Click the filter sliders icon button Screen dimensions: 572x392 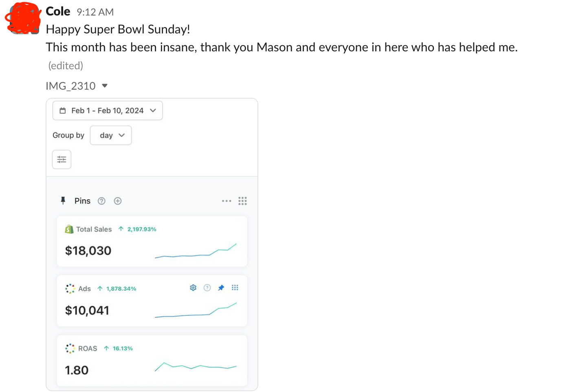pos(62,159)
